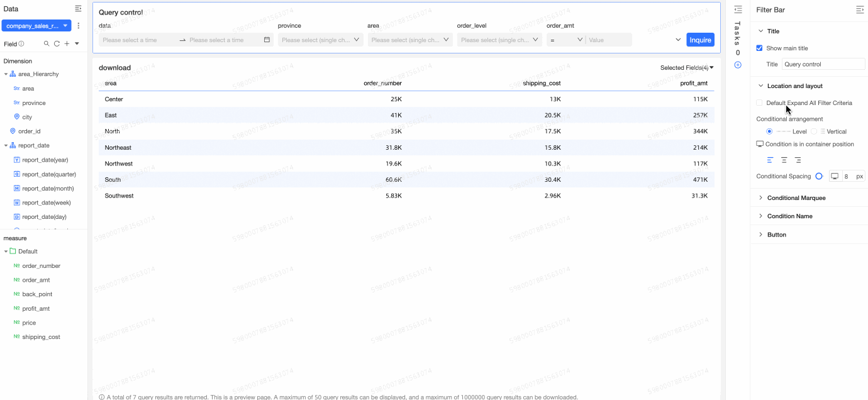The width and height of the screenshot is (868, 400).
Task: Expand the Conditional Marquee section
Action: [761, 197]
